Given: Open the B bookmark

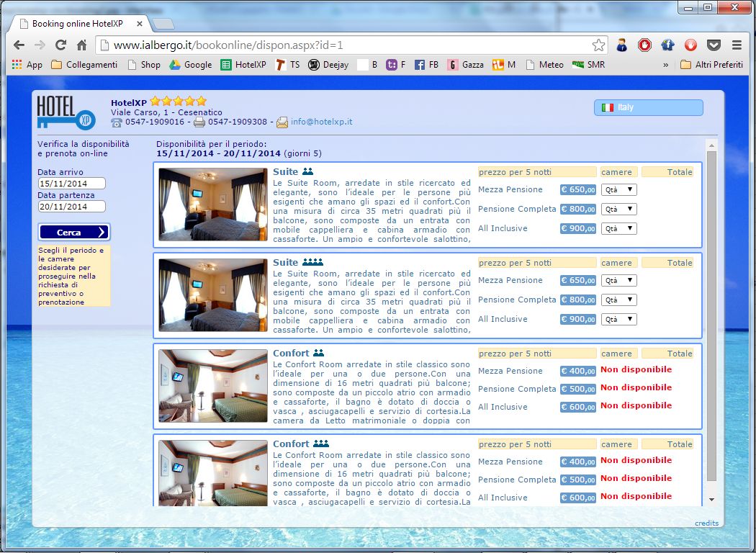Looking at the screenshot, I should tap(367, 65).
